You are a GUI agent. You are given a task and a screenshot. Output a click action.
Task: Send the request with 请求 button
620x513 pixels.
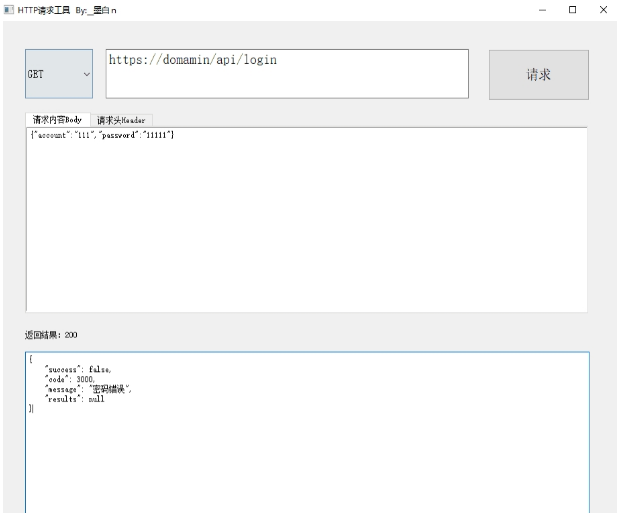coord(539,75)
